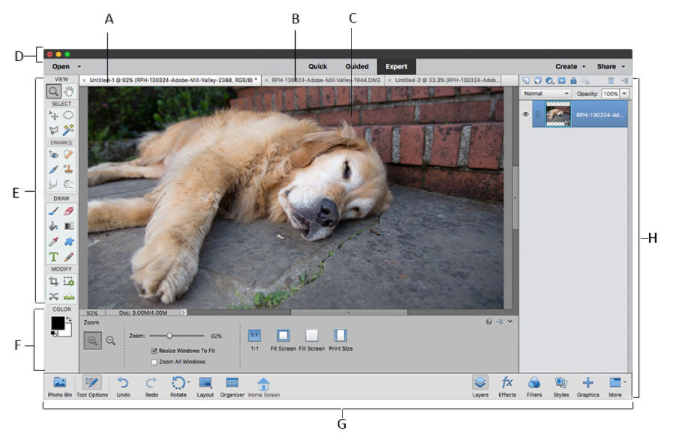
Task: Click the 1:1 zoom button
Action: [x=254, y=341]
